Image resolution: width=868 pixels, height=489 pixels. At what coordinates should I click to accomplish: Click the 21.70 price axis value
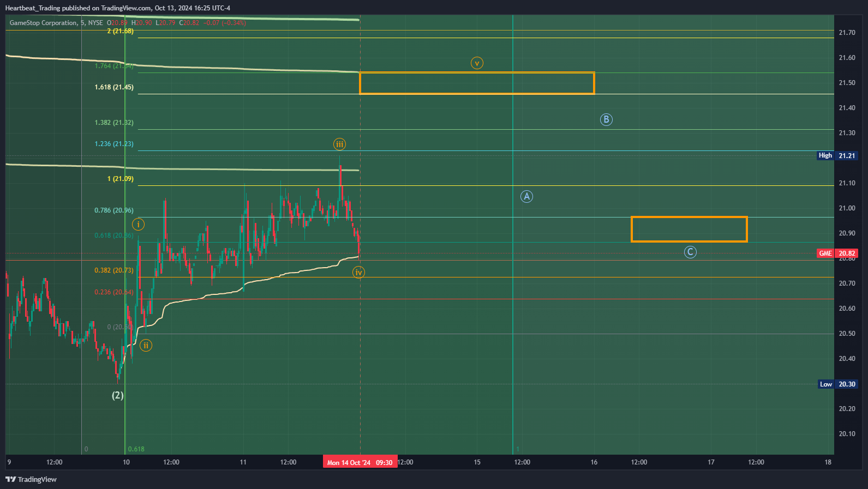click(847, 33)
